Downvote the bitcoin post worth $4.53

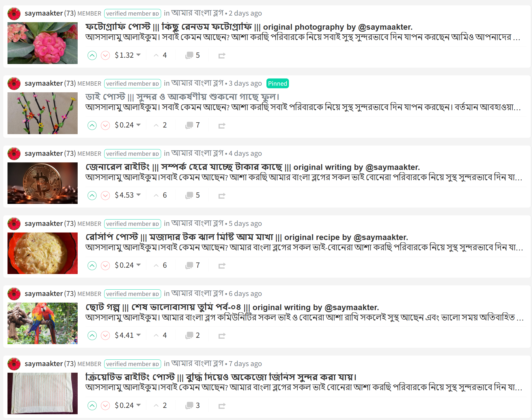coord(105,196)
